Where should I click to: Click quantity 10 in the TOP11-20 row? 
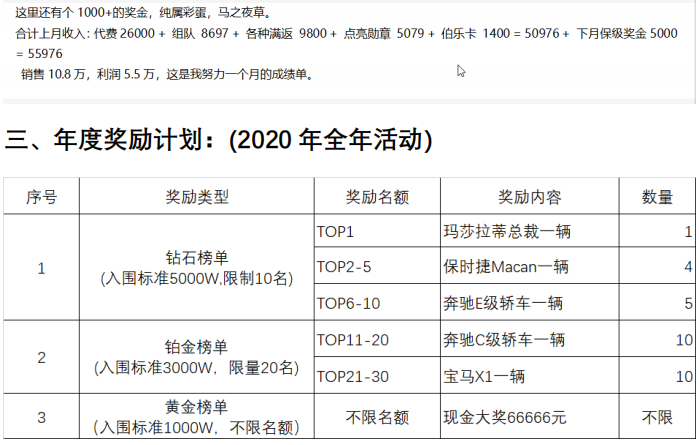[x=657, y=339]
